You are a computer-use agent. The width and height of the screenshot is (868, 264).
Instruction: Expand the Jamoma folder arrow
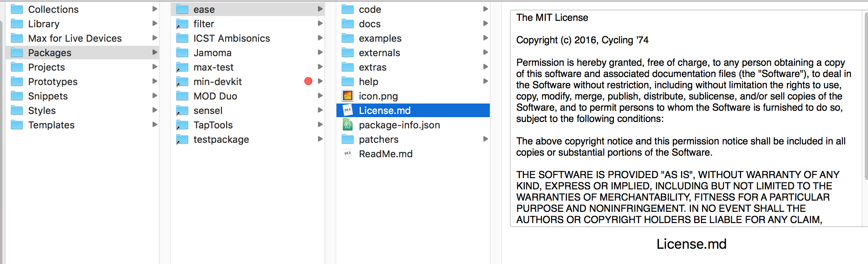[320, 52]
